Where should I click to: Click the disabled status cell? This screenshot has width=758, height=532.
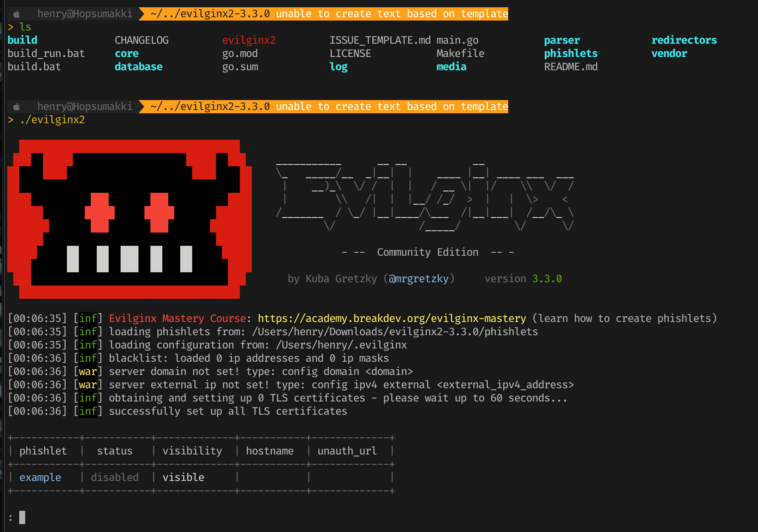115,477
